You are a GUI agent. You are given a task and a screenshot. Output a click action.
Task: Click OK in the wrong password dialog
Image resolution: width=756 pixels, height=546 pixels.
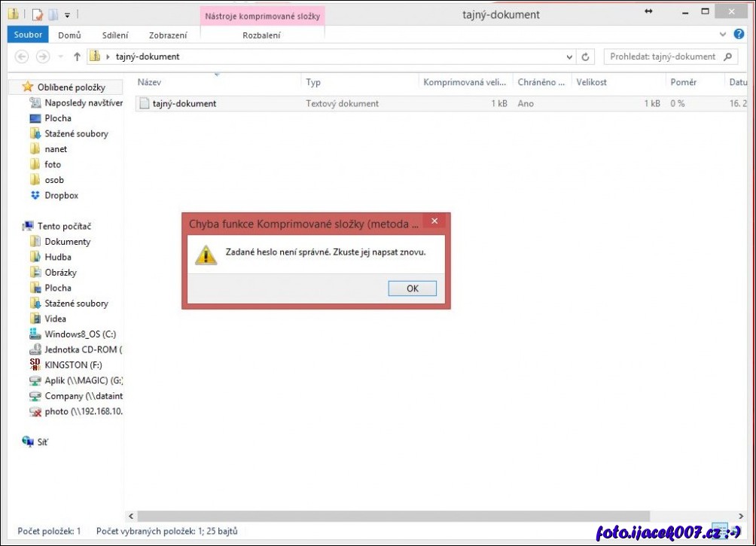(x=412, y=288)
